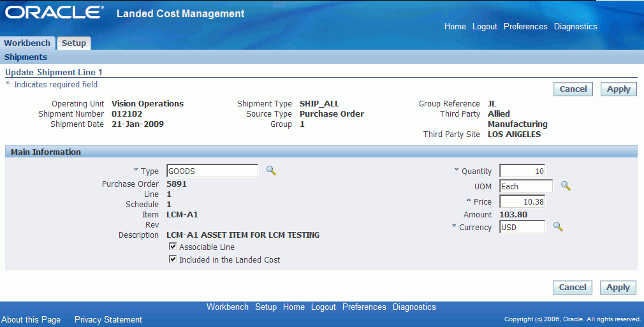Click Logout in the header
This screenshot has height=327, width=644.
pyautogui.click(x=485, y=26)
